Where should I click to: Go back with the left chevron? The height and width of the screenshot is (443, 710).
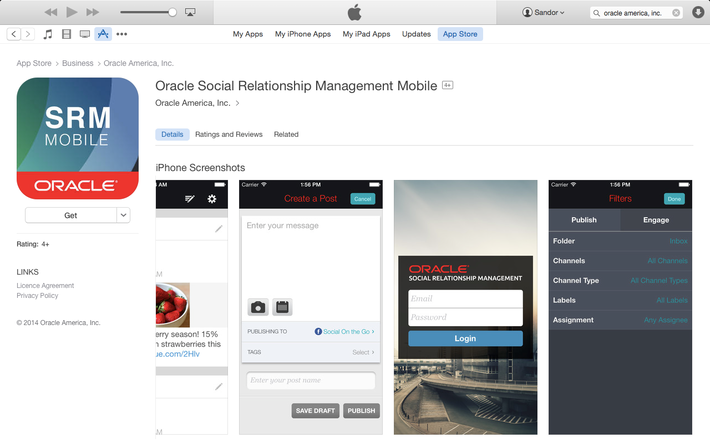[x=14, y=34]
